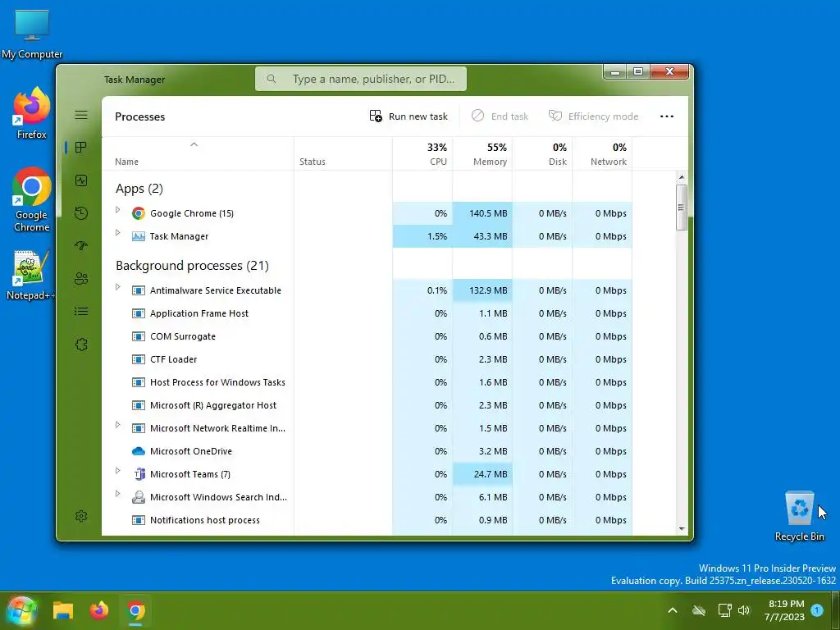
Task: Open Firefox from the taskbar
Action: click(x=99, y=610)
